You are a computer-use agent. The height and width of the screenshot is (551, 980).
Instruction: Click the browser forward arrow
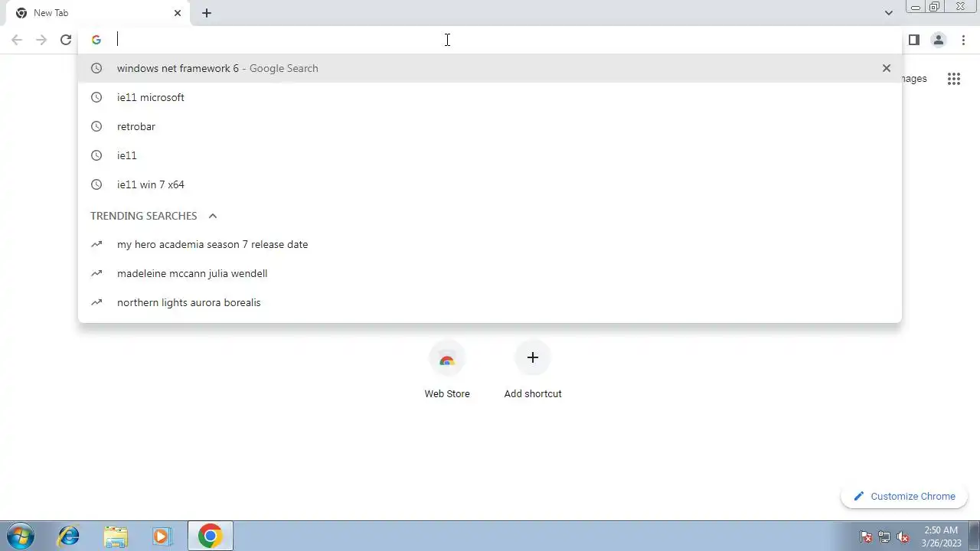click(x=41, y=40)
